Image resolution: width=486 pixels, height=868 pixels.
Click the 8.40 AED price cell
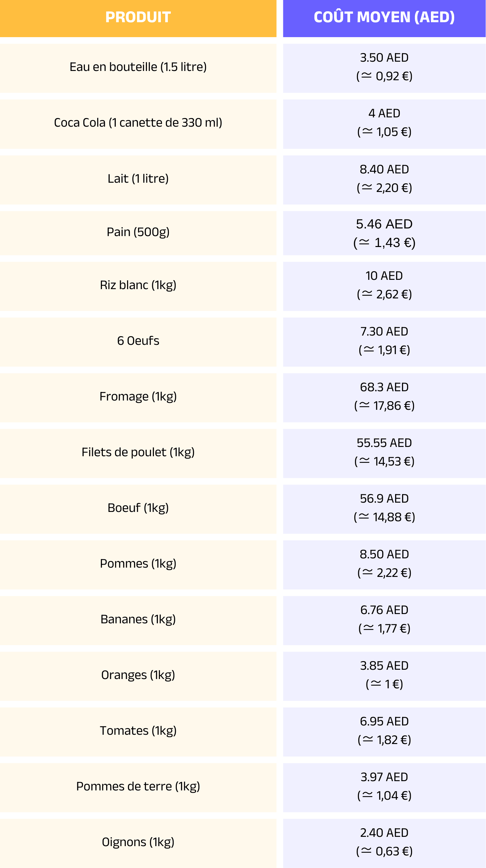click(384, 179)
